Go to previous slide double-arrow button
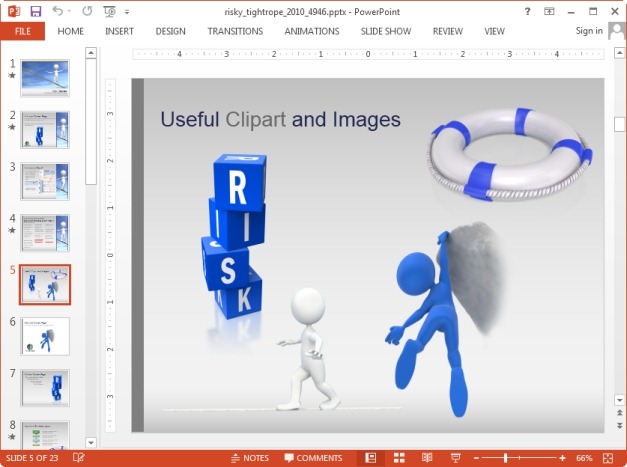This screenshot has height=467, width=627. pos(619,413)
